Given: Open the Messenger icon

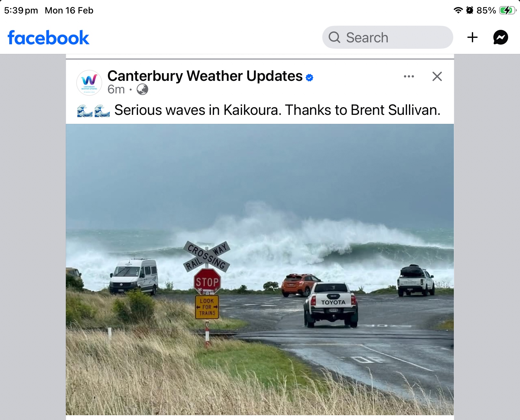Looking at the screenshot, I should pos(500,37).
